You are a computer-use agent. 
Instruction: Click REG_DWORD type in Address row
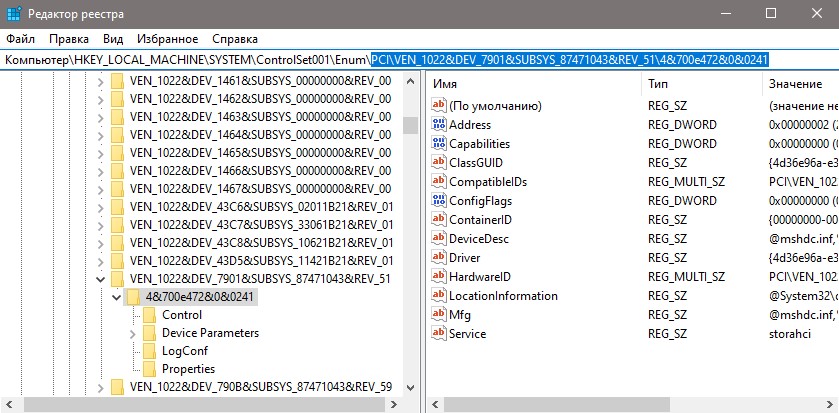[682, 125]
